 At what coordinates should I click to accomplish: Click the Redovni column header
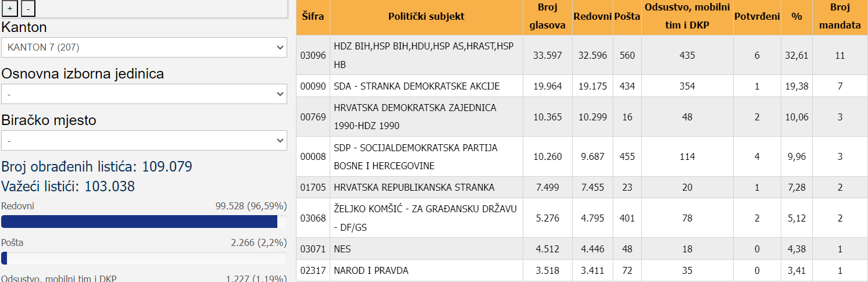(x=592, y=17)
